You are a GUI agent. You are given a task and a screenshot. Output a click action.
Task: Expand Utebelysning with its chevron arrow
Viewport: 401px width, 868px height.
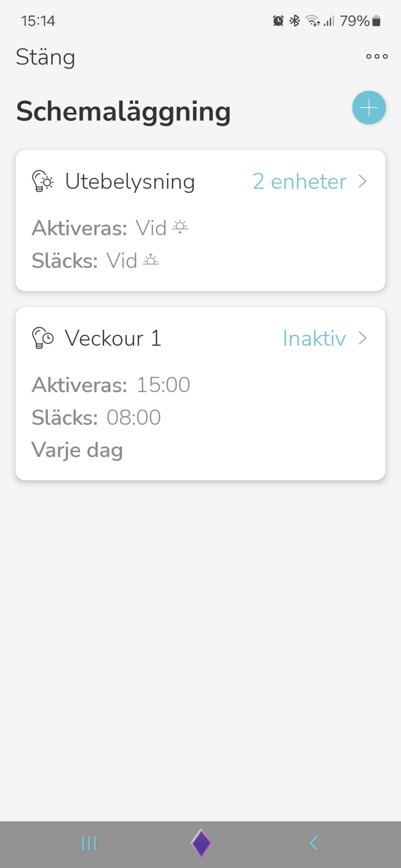pos(362,181)
